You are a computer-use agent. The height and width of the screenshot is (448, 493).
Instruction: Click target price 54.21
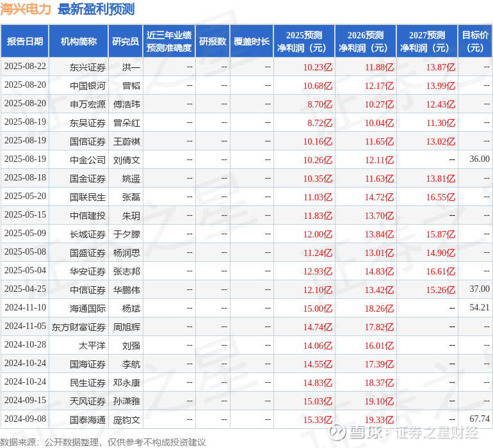(x=480, y=307)
